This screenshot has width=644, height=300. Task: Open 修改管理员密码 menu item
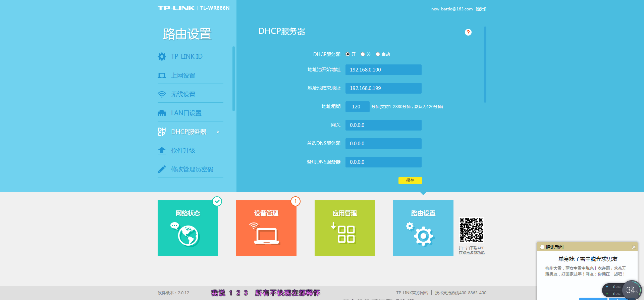click(191, 169)
